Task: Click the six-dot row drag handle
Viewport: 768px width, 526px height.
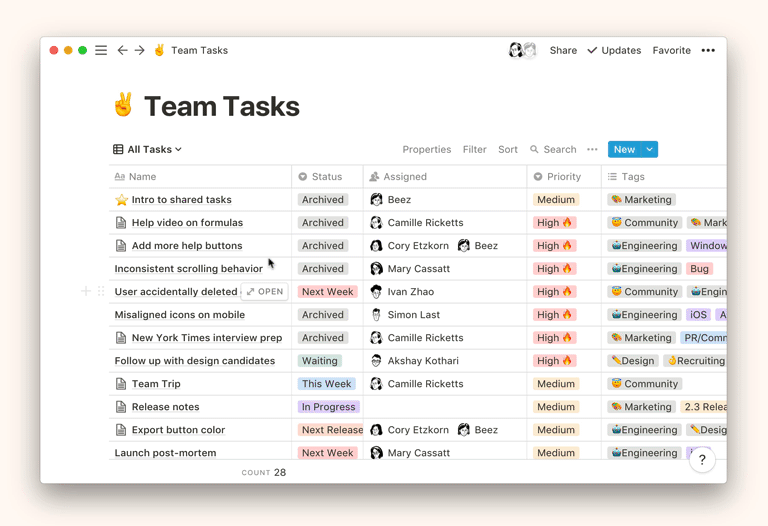Action: (x=101, y=291)
